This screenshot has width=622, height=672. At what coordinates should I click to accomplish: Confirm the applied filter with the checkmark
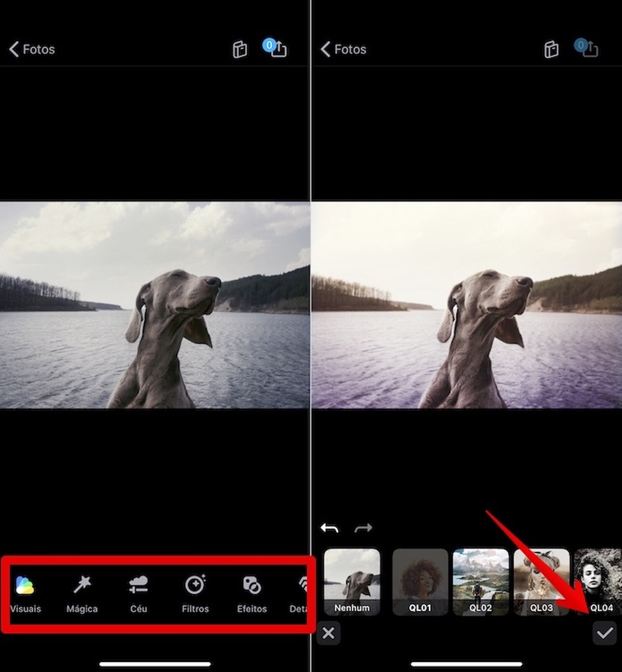pos(604,632)
